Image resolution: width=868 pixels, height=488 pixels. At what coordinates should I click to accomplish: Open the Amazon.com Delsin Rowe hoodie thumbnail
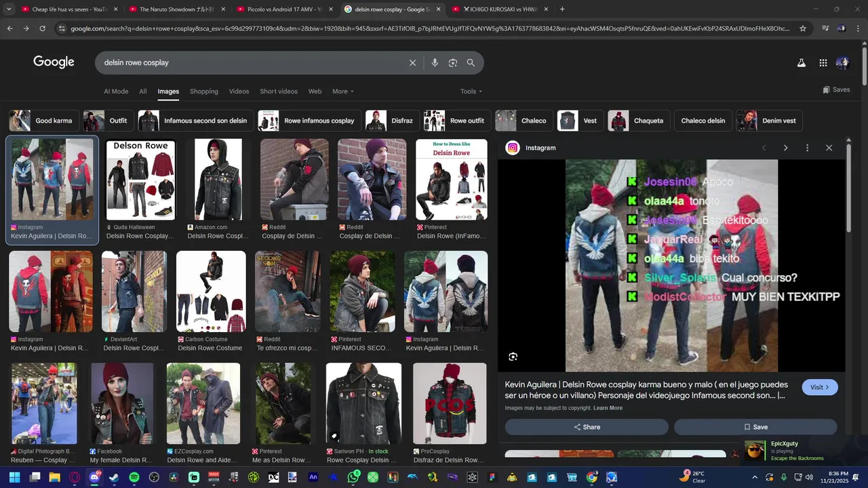click(x=218, y=180)
